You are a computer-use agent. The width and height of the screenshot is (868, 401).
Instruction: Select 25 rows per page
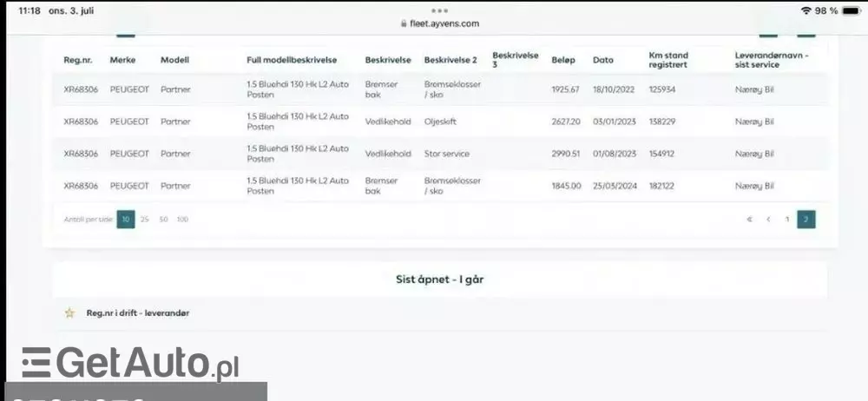(x=145, y=220)
